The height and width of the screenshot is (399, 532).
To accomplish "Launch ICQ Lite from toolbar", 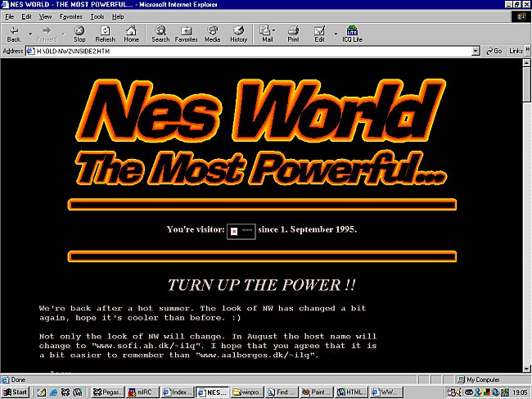I will coord(352,33).
